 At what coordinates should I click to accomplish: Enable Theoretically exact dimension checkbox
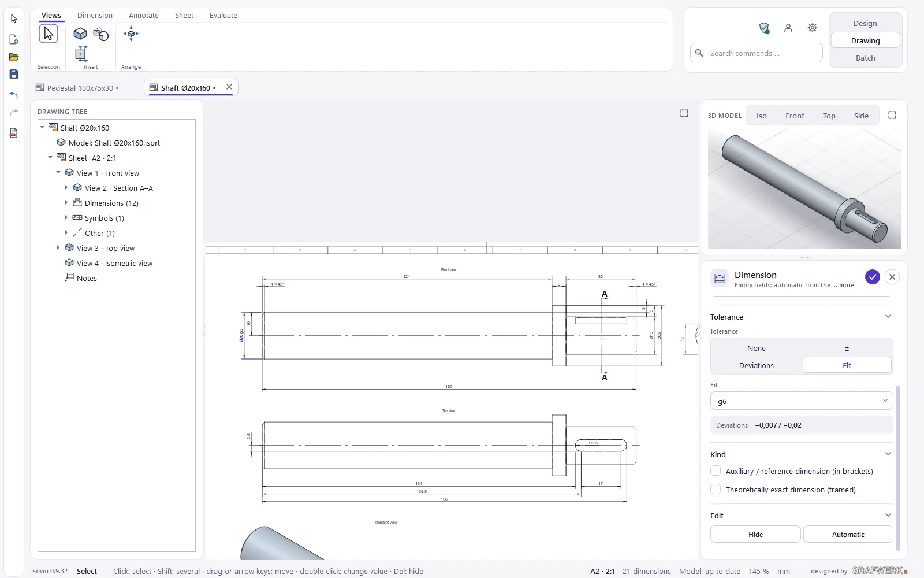tap(716, 490)
